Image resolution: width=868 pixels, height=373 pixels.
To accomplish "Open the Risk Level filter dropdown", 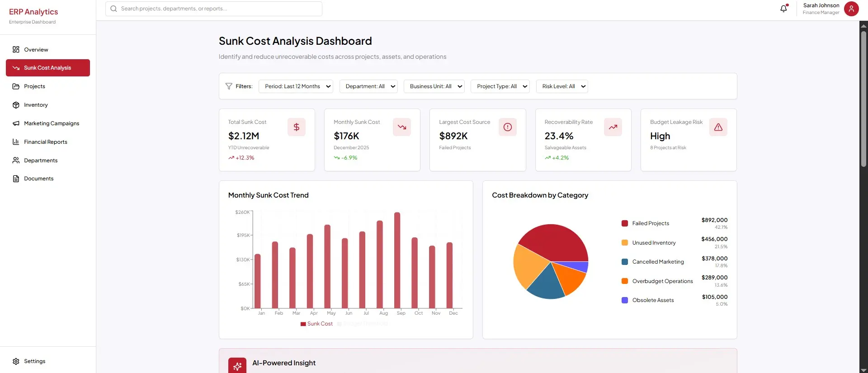I will point(561,86).
